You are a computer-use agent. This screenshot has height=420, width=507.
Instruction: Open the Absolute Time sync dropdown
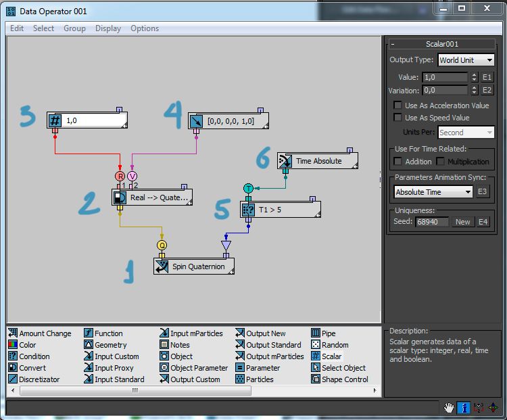(433, 192)
